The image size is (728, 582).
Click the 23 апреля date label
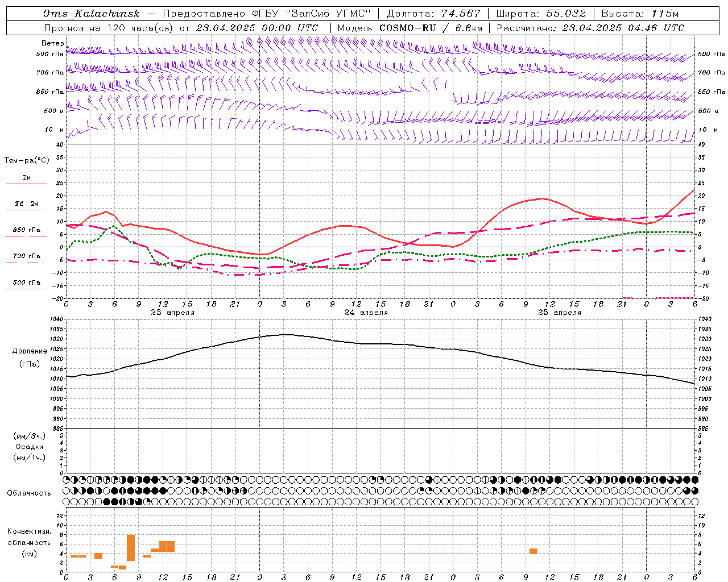[x=172, y=313]
